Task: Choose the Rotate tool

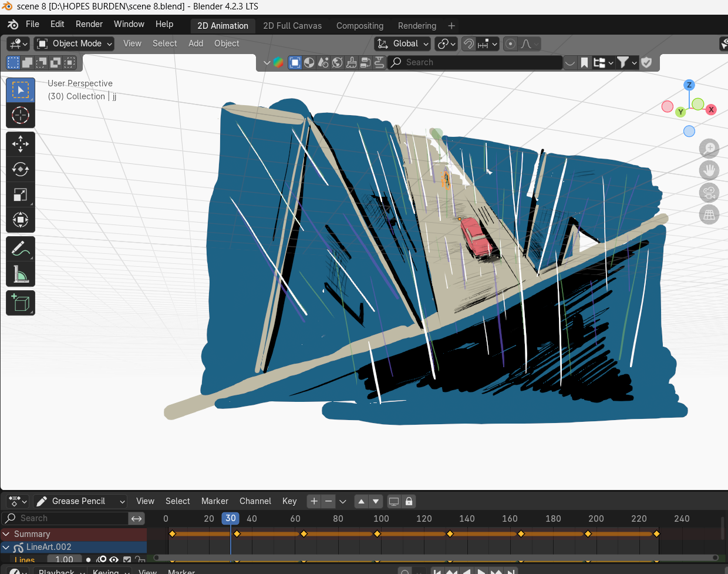Action: [21, 169]
